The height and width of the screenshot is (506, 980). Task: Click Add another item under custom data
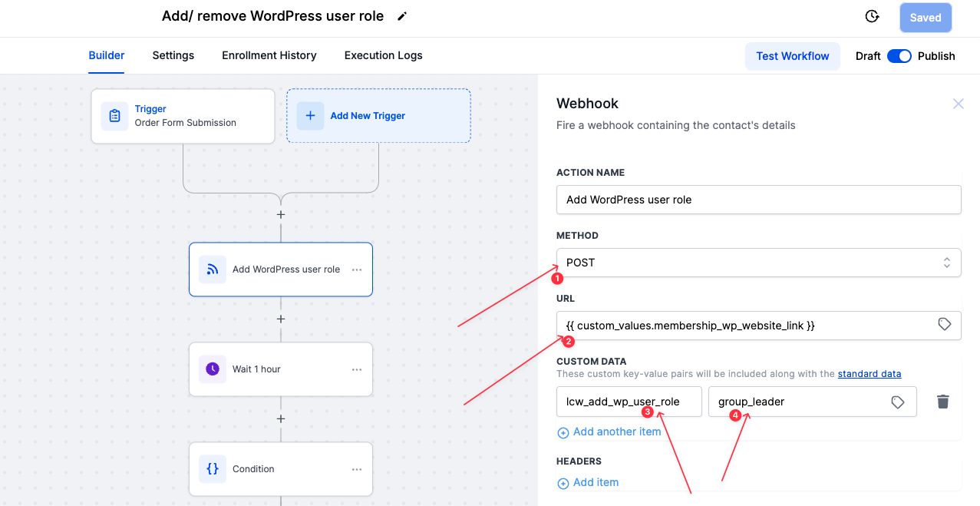click(609, 432)
